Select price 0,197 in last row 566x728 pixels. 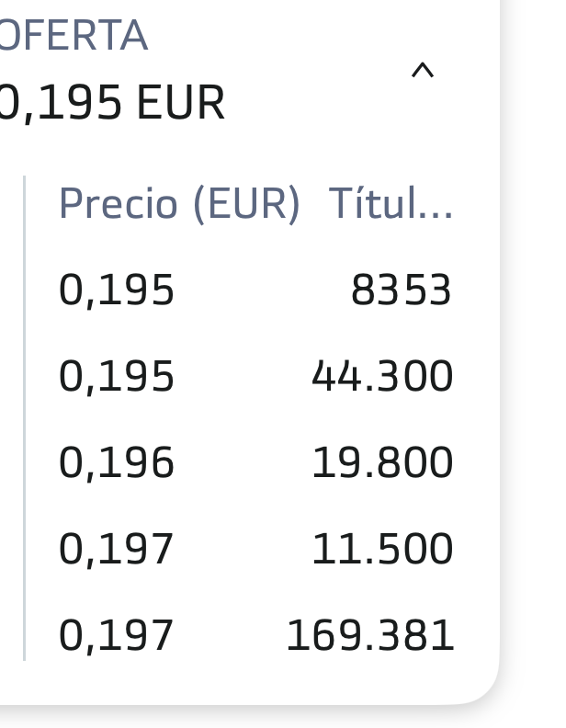pyautogui.click(x=117, y=635)
